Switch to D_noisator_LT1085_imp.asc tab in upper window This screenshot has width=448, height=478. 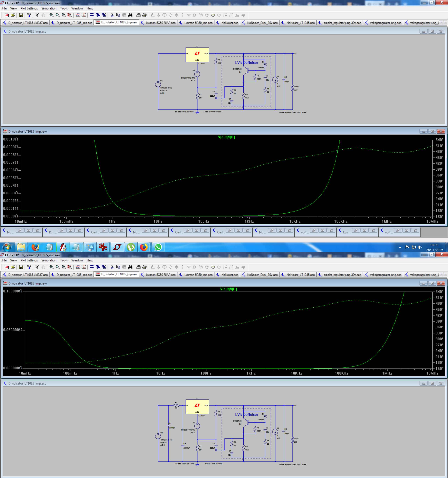[x=72, y=23]
